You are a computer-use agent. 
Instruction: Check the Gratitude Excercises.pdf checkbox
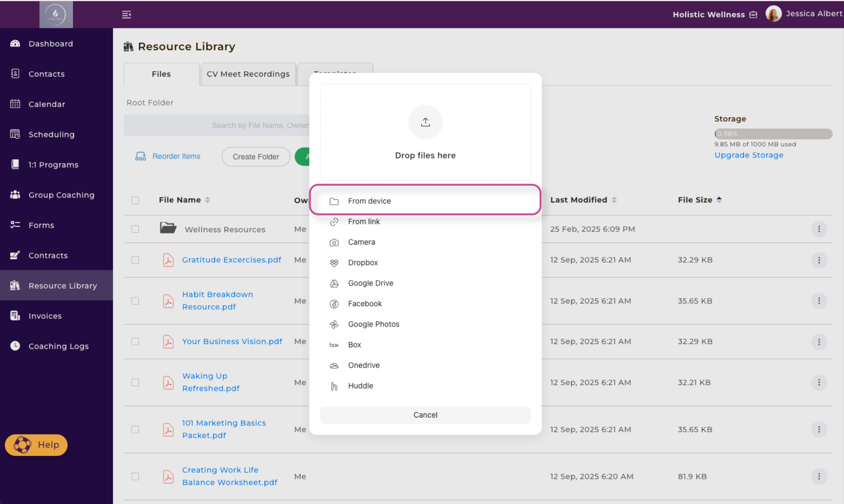pyautogui.click(x=135, y=260)
